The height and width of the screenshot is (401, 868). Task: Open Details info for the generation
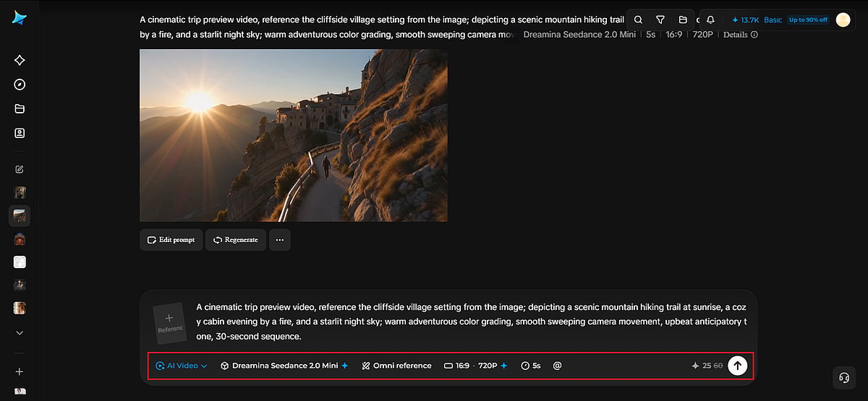click(x=740, y=34)
